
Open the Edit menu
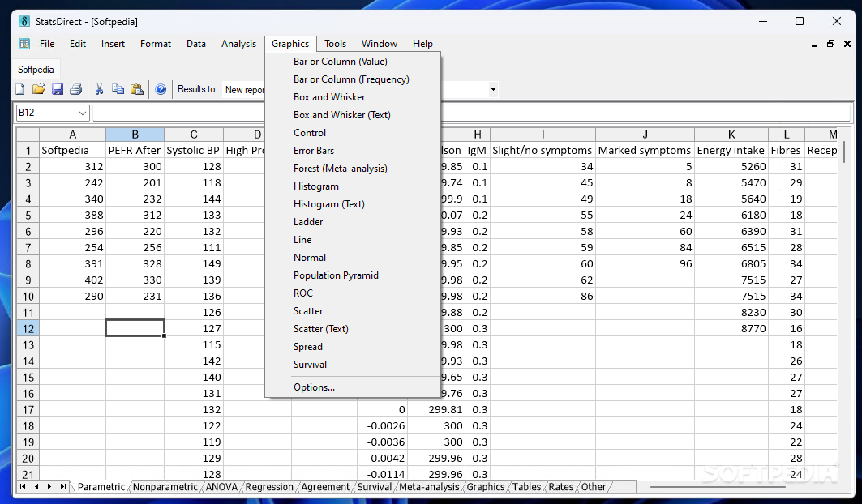click(x=78, y=44)
